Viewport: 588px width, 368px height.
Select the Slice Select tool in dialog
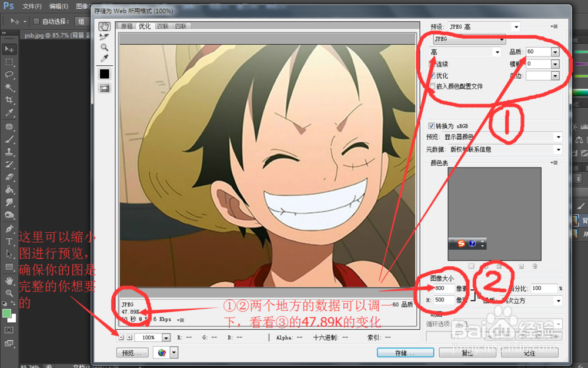[x=104, y=36]
